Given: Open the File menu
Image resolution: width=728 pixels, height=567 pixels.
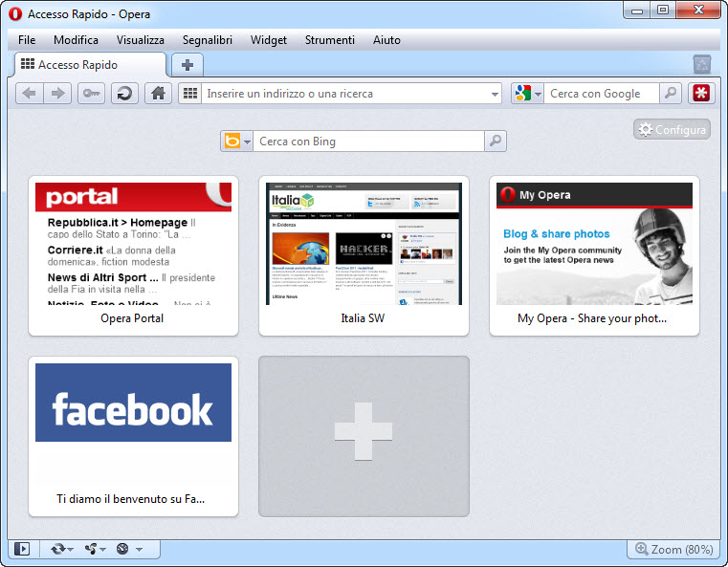Looking at the screenshot, I should tap(27, 40).
